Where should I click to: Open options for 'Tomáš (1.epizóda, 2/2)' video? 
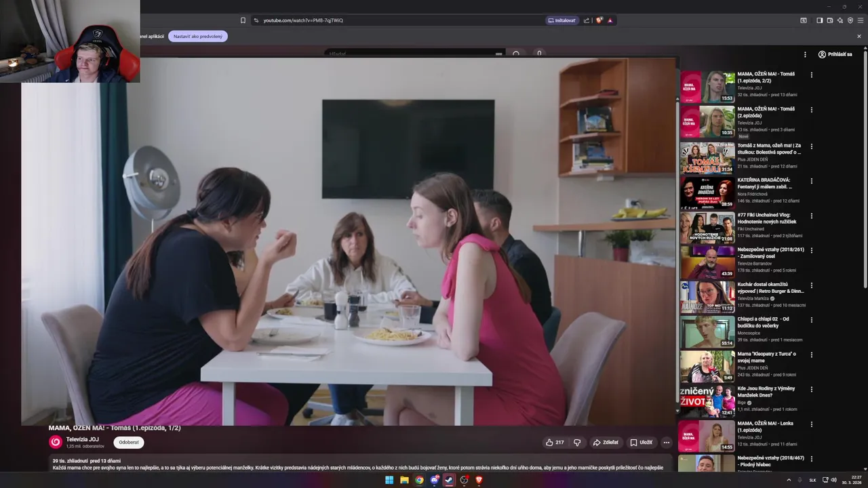point(811,75)
